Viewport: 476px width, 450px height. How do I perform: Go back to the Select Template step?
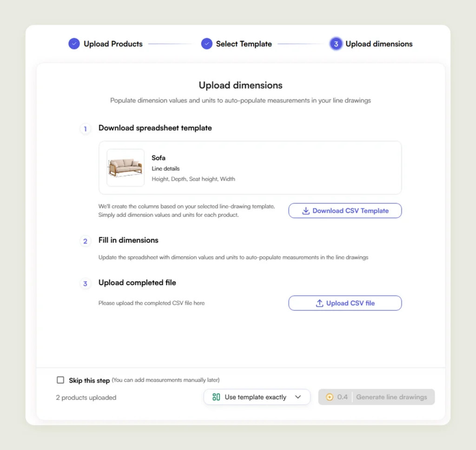[x=244, y=44]
